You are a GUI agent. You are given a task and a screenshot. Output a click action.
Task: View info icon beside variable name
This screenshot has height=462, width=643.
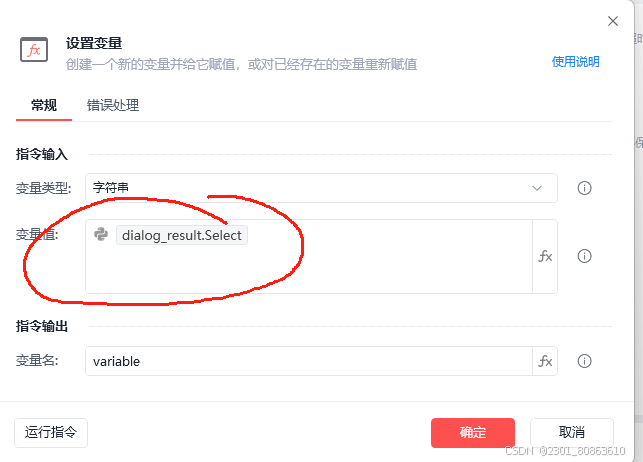[584, 361]
